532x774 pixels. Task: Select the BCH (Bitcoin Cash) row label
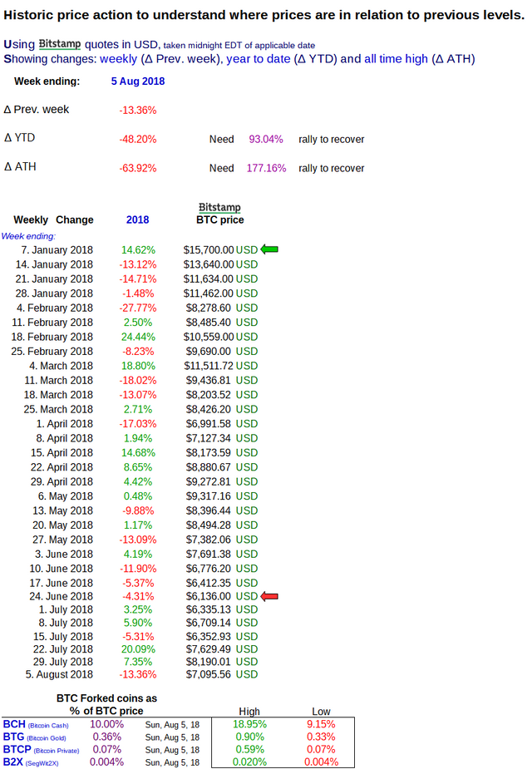(x=36, y=724)
